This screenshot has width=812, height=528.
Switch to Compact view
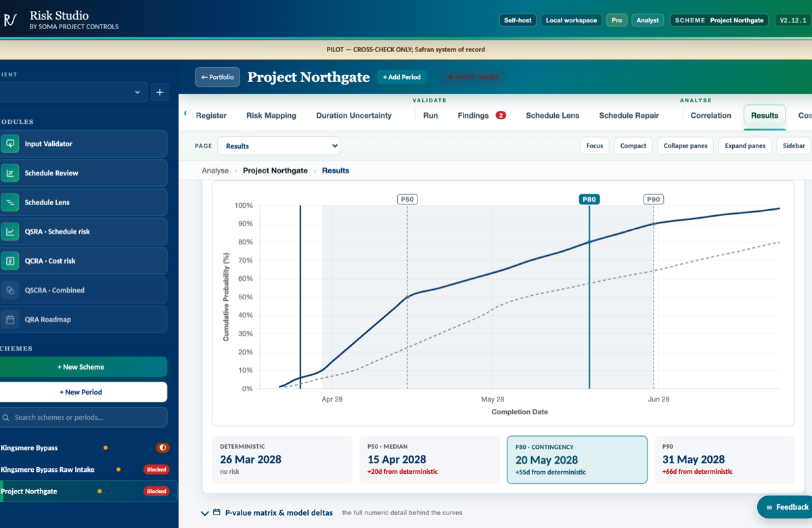[x=633, y=146]
